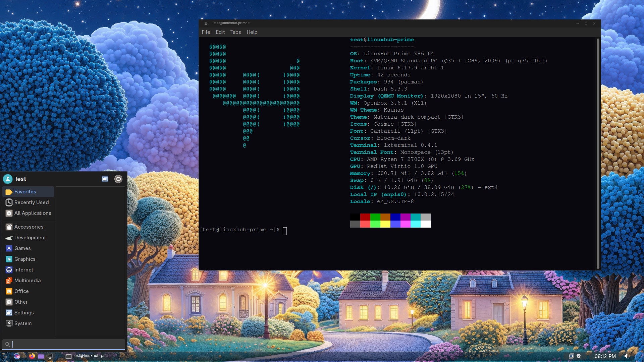The height and width of the screenshot is (362, 644).
Task: Focus the application menu search field
Action: click(67, 344)
